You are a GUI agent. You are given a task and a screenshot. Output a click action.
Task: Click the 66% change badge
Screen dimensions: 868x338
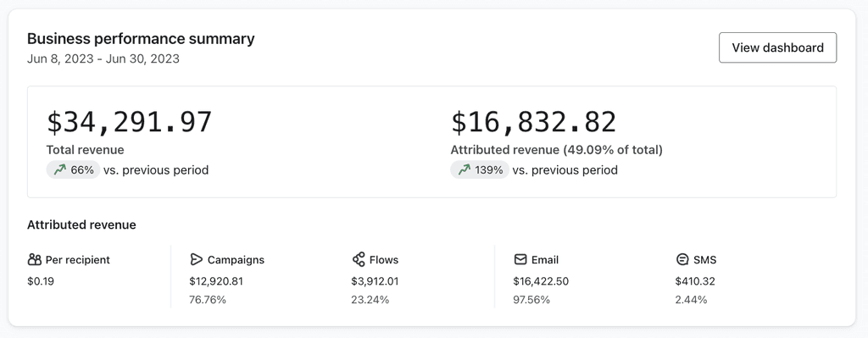tap(73, 169)
